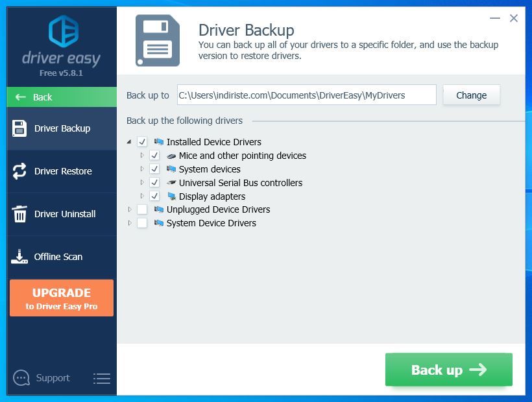This screenshot has width=532, height=402.
Task: Select Universal Serial Bus controllers label
Action: pos(241,183)
